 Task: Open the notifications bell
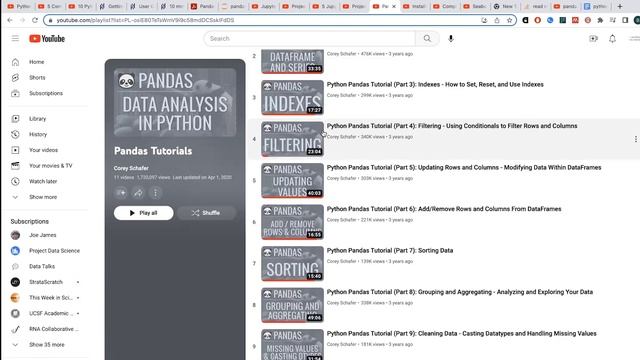612,38
